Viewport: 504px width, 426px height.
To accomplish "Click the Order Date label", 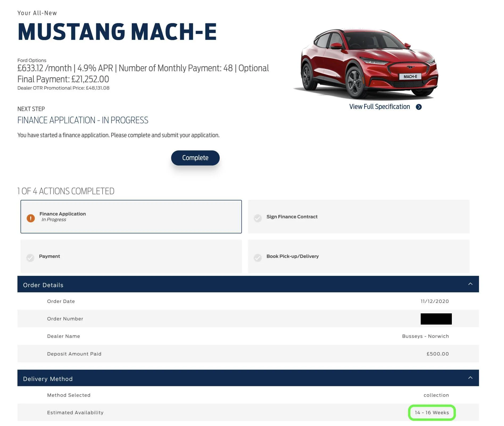I will pyautogui.click(x=61, y=301).
